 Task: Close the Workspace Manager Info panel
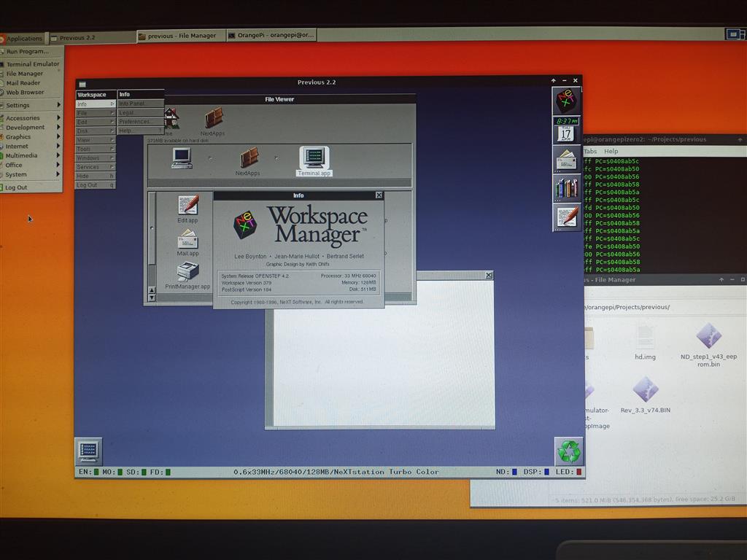[x=379, y=195]
